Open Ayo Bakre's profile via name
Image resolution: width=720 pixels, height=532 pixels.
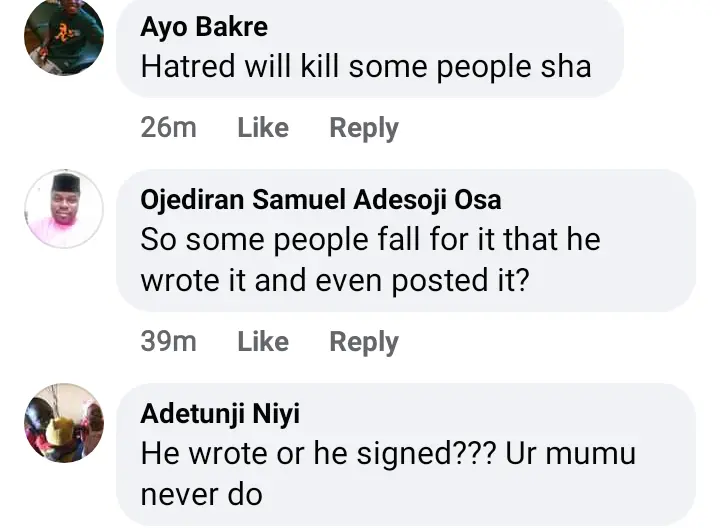coord(204,27)
